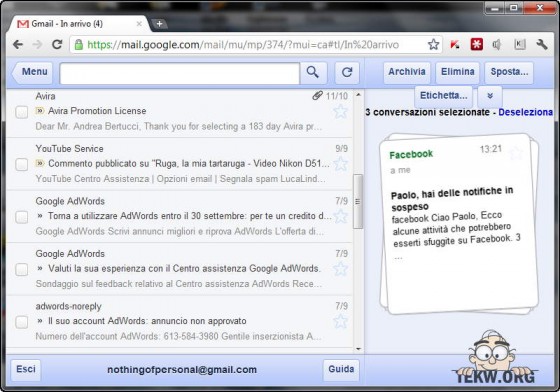Archive selected conversations with Archivia
Viewport: 560px width, 392px height.
click(407, 72)
